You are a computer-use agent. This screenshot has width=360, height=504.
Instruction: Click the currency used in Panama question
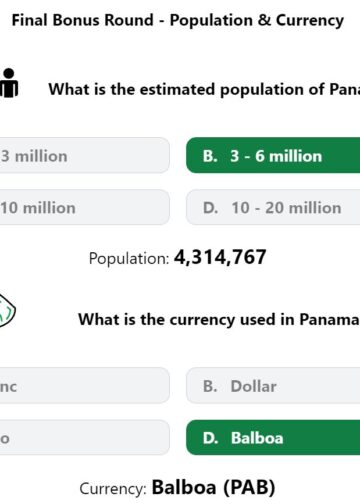(x=219, y=319)
